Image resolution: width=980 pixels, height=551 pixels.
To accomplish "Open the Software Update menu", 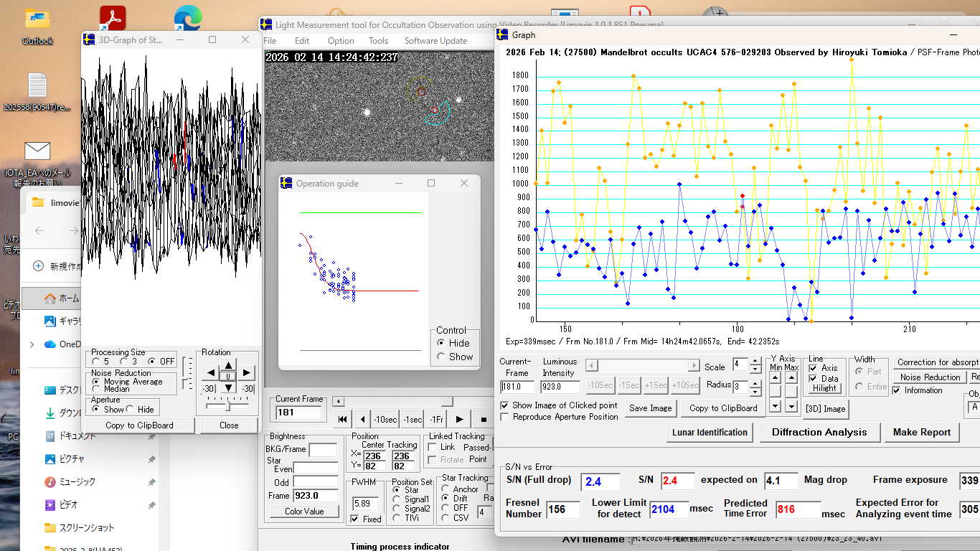I will coord(435,41).
